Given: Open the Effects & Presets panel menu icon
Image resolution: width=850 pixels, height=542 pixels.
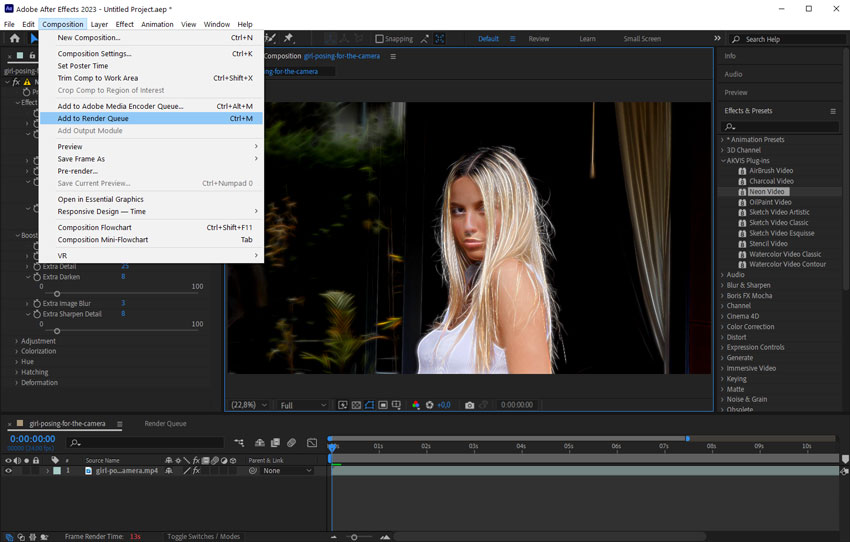Looking at the screenshot, I should coord(833,111).
